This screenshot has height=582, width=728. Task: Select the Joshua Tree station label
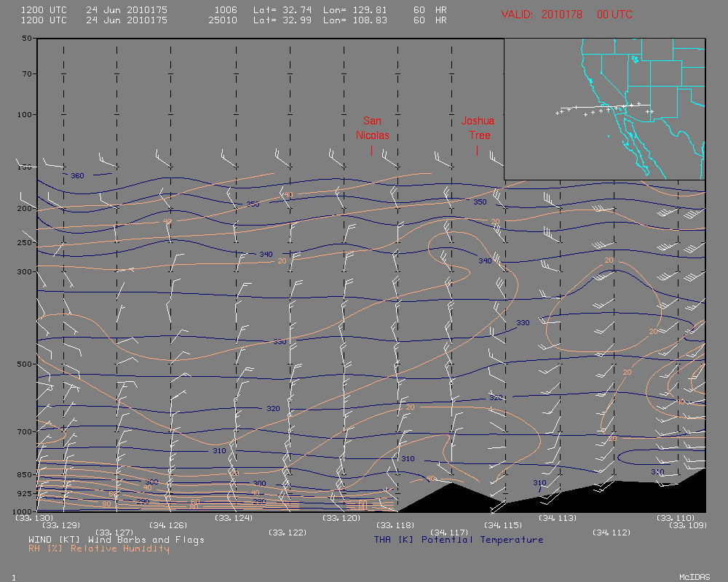(478, 128)
